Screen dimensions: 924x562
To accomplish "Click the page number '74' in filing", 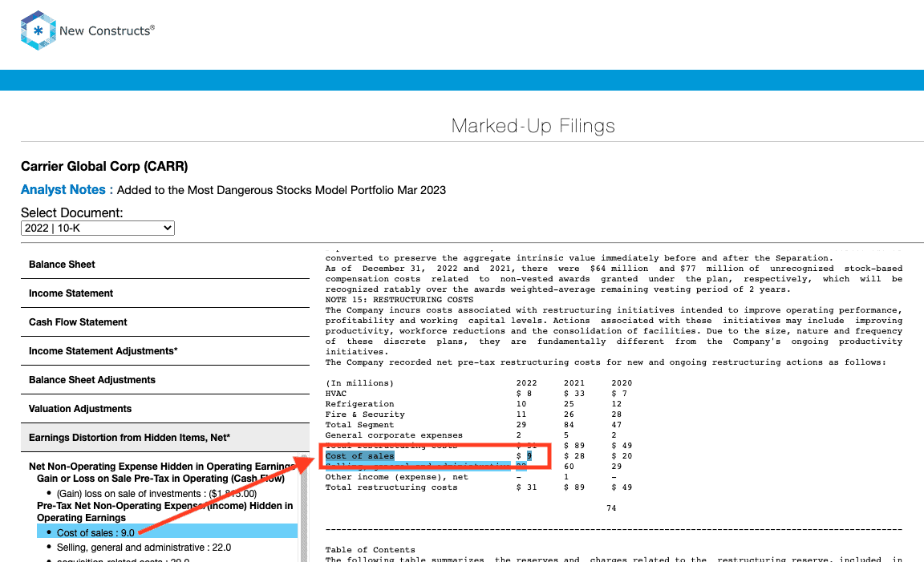I will point(611,508).
